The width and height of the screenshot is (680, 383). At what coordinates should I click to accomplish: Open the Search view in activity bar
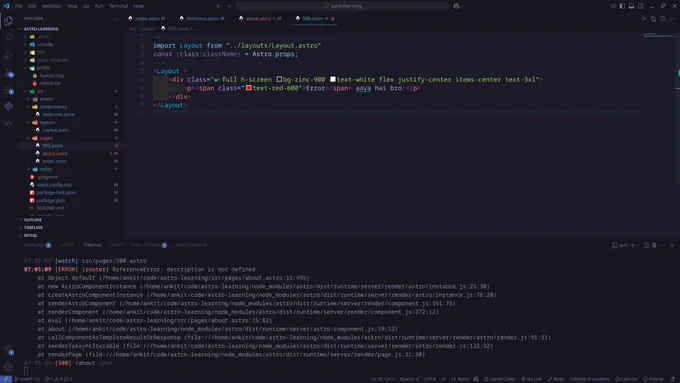point(8,38)
